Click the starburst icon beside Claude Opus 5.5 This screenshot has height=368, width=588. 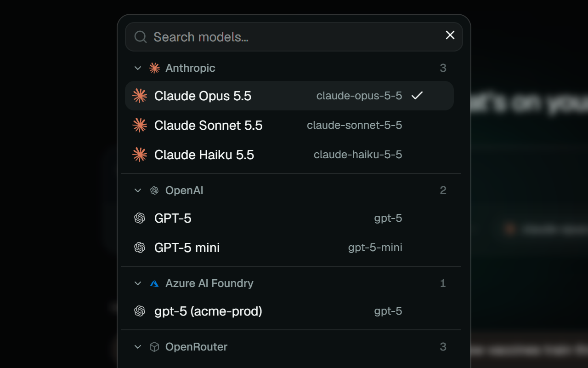(x=140, y=96)
